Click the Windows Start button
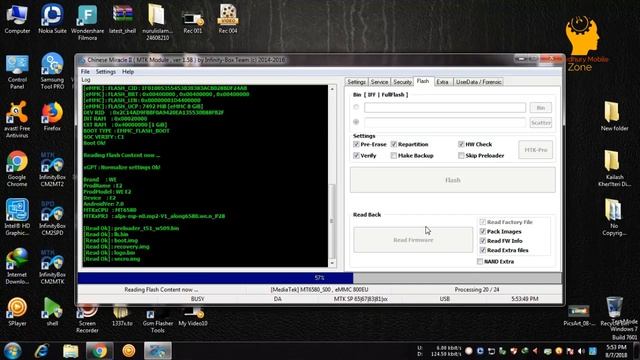 (13, 351)
